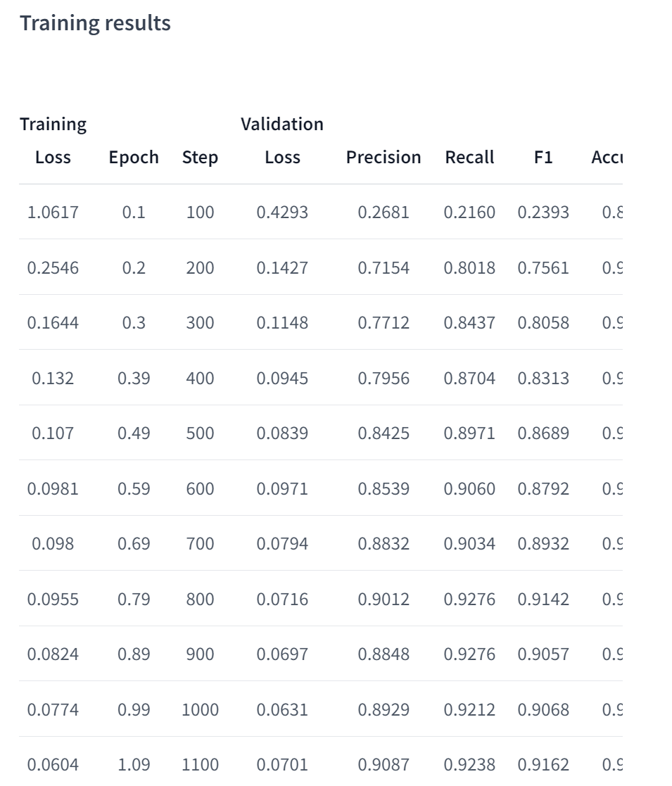This screenshot has width=672, height=786.
Task: Click the cut-off Accuracy column header
Action: (607, 158)
